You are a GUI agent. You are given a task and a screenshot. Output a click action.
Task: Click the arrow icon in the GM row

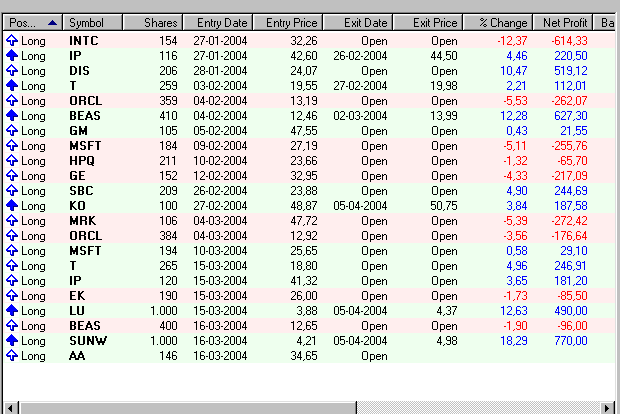coord(12,130)
